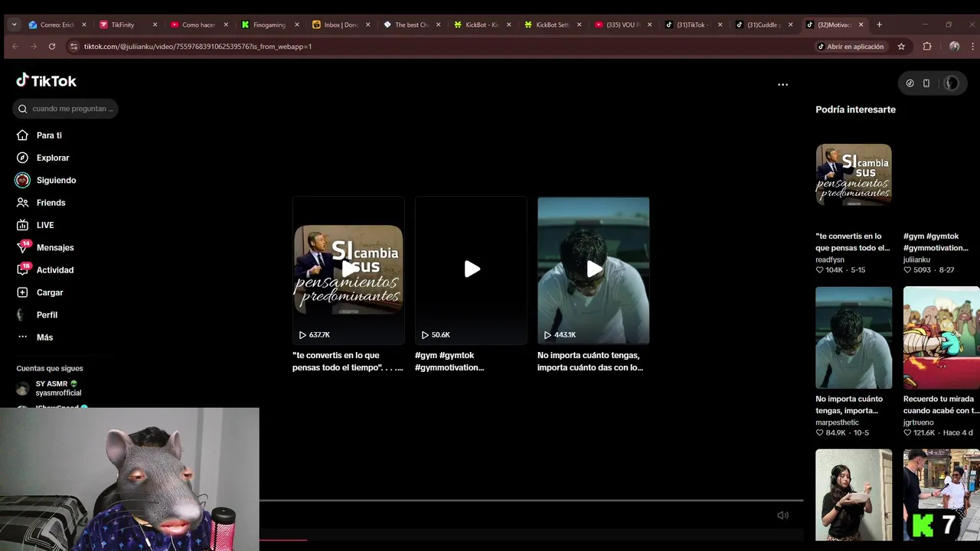This screenshot has width=980, height=551.
Task: Play the video with 443.1K views
Action: (x=593, y=269)
